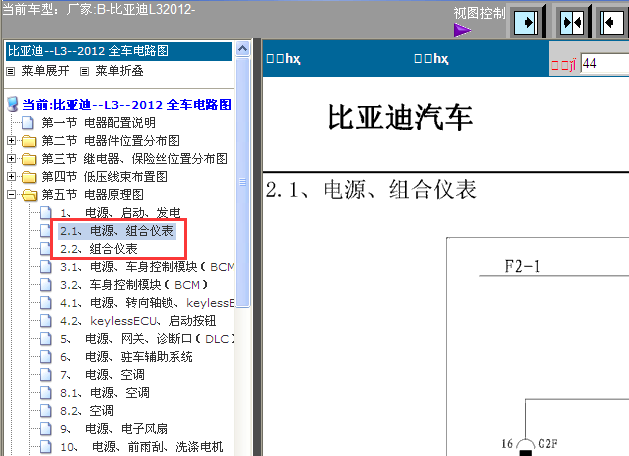Image resolution: width=629 pixels, height=456 pixels.
Task: Click the list icon beside 菜单折叠
Action: [x=84, y=72]
